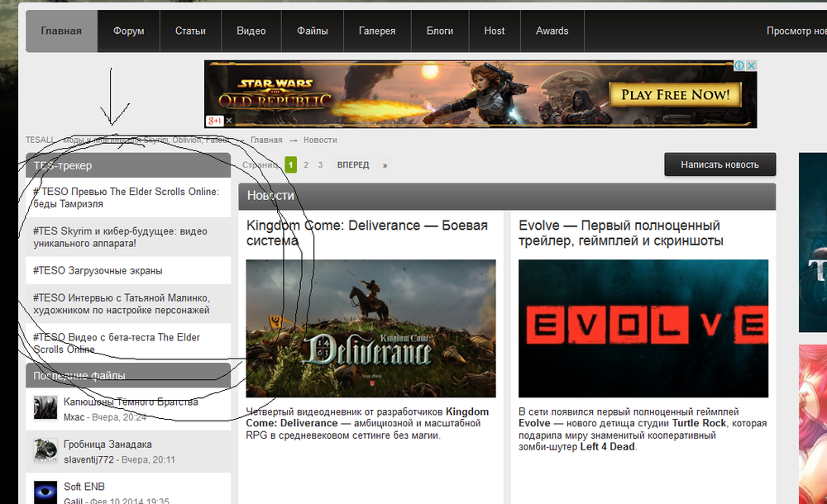Open the Видео navigation tab
827x504 pixels.
tap(251, 31)
